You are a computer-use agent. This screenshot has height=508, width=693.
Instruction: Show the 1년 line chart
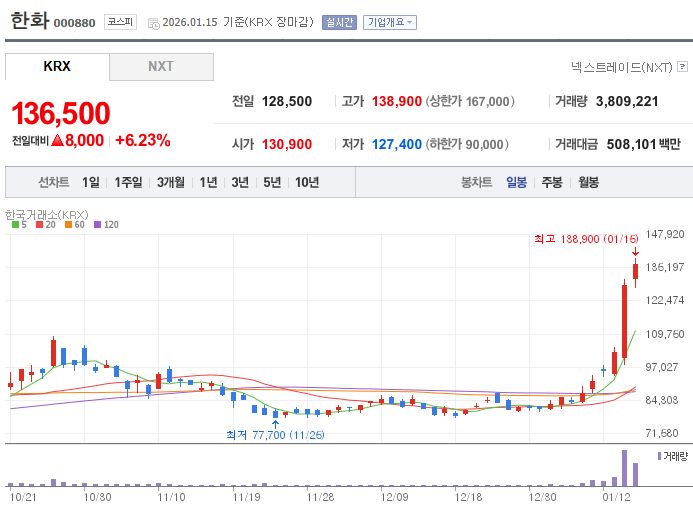click(x=208, y=182)
